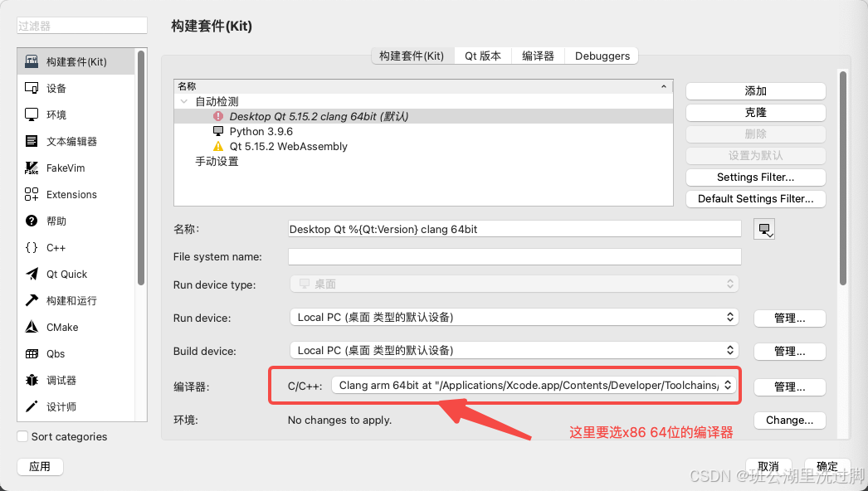The height and width of the screenshot is (491, 868).
Task: Toggle the Sort categories checkbox
Action: coord(22,436)
